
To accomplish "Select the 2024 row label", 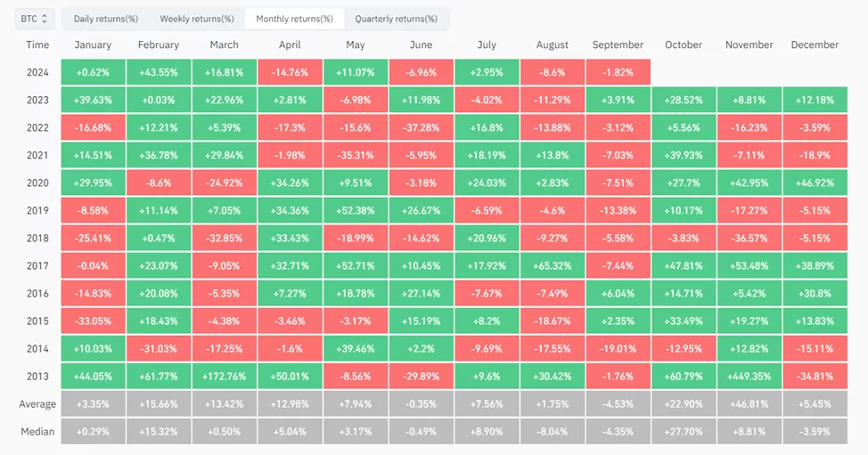I will point(37,73).
